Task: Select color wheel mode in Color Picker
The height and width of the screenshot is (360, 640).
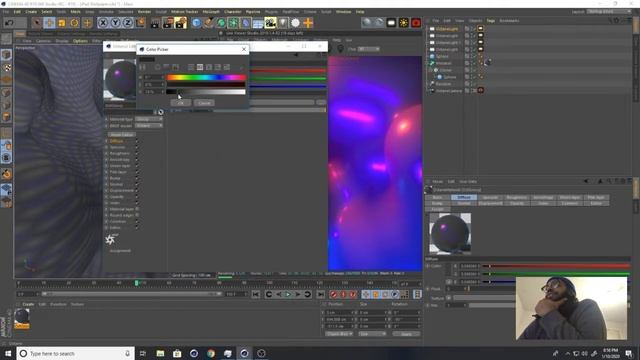Action: [x=158, y=67]
